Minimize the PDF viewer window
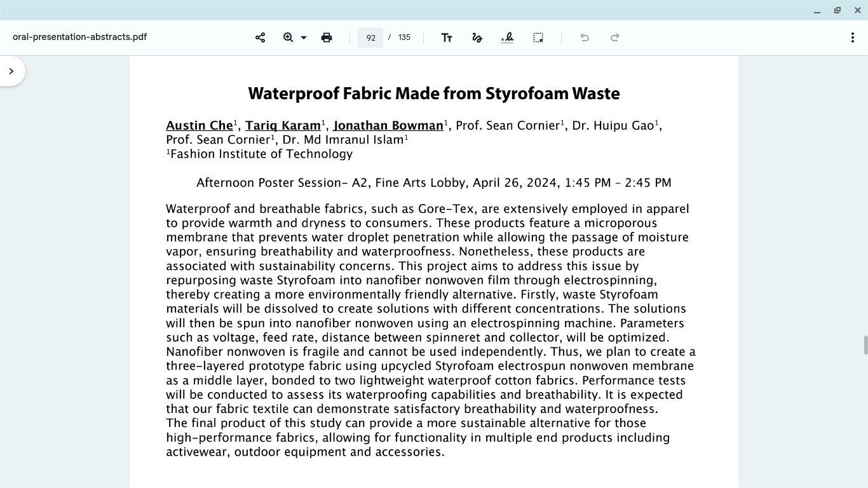Image resolution: width=868 pixels, height=488 pixels. [x=817, y=10]
